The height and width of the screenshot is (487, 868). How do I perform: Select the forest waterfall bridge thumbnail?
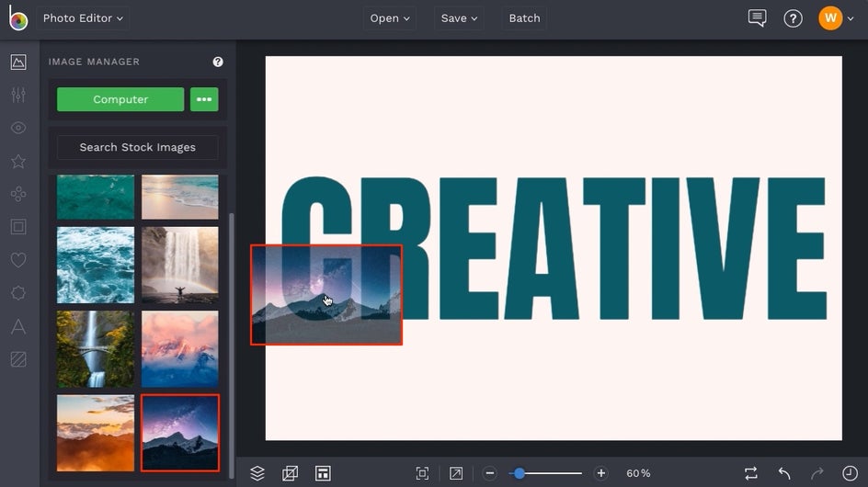(96, 349)
